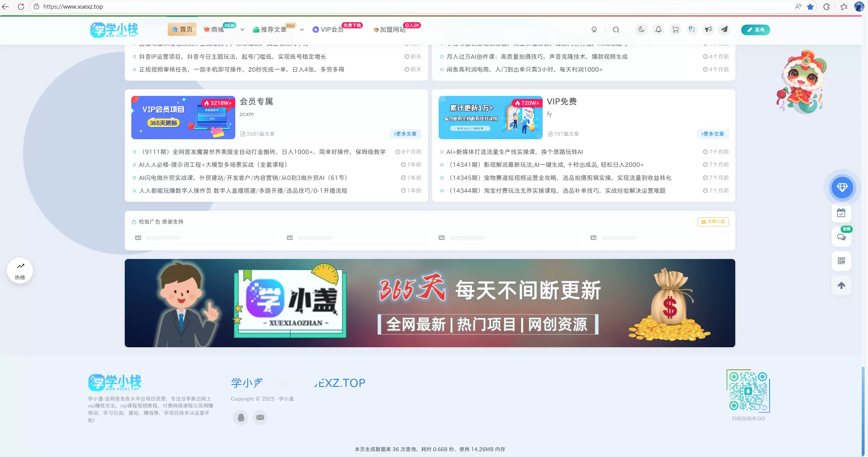Open the 累计更新1万+ thumbnail image

coord(491,117)
